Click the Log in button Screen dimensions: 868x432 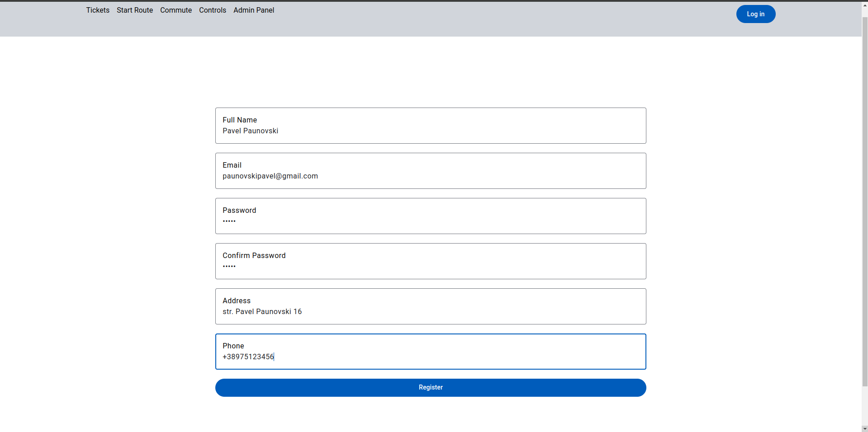tap(755, 14)
